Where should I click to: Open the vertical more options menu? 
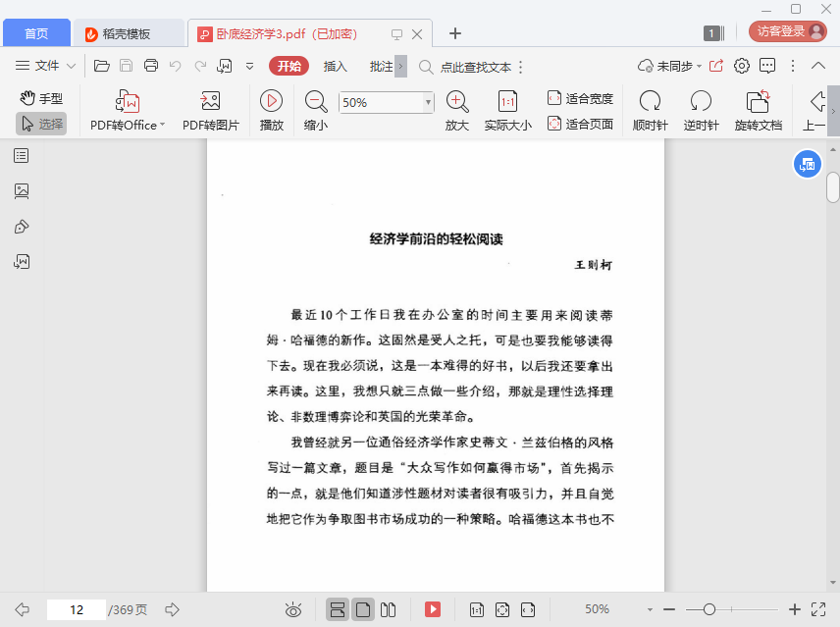793,66
